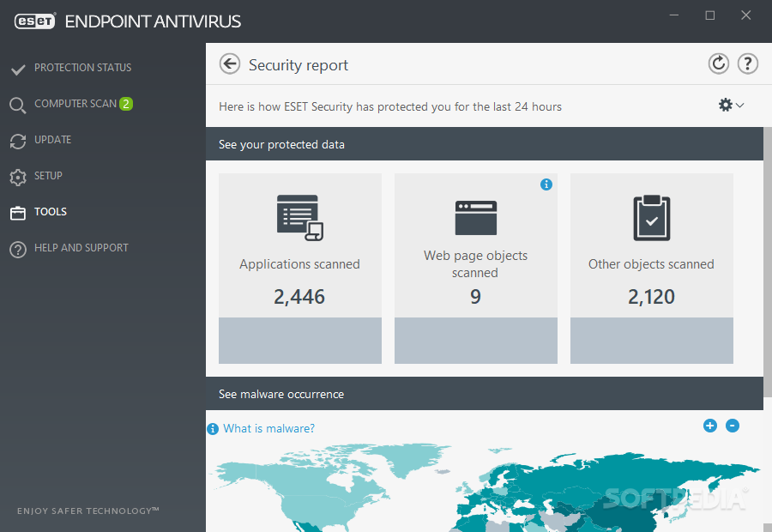Open the report settings gear dropdown
The width and height of the screenshot is (772, 532).
click(731, 105)
